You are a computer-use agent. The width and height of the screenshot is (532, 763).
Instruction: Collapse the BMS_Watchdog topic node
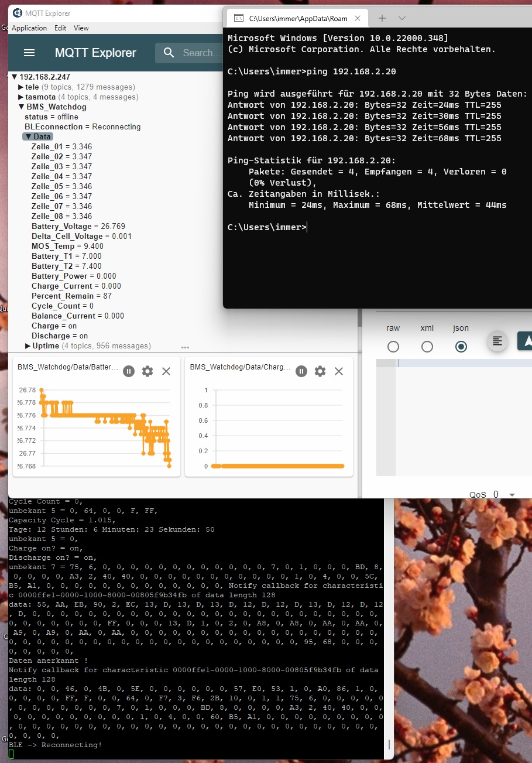[21, 107]
